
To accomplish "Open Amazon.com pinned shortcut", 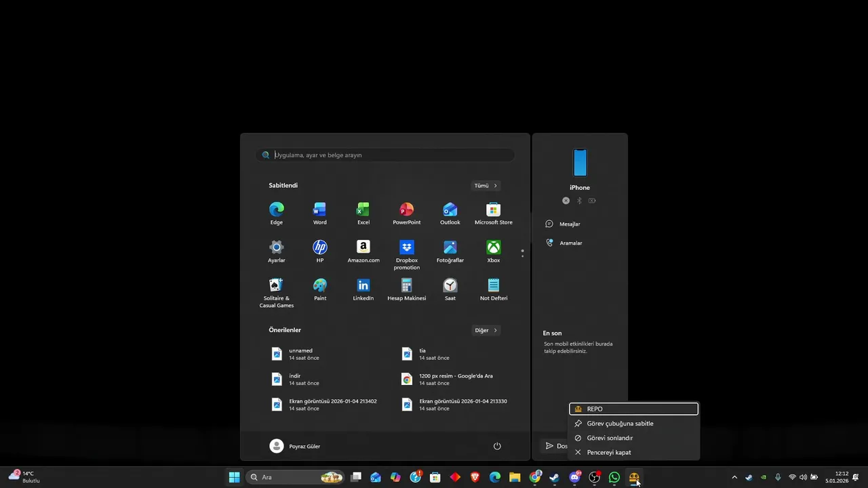I will (x=363, y=251).
